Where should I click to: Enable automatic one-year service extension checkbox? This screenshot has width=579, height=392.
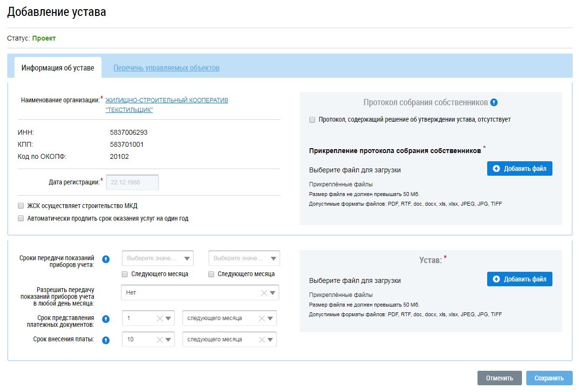pyautogui.click(x=21, y=218)
